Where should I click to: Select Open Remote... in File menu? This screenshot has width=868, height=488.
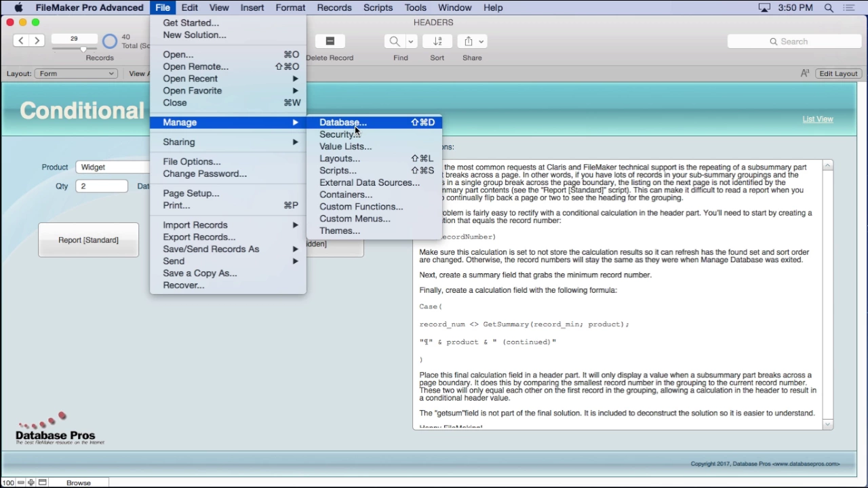pos(229,66)
